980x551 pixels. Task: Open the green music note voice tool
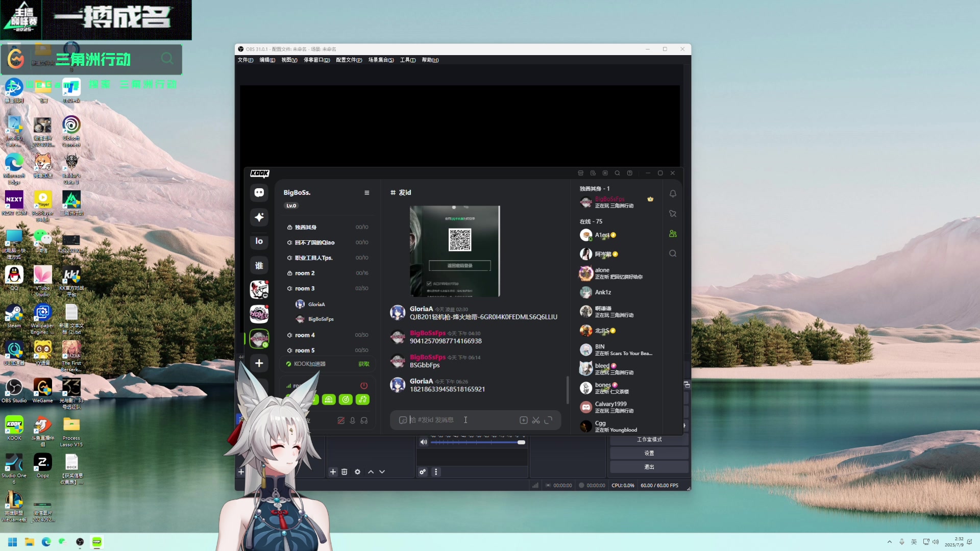(363, 399)
